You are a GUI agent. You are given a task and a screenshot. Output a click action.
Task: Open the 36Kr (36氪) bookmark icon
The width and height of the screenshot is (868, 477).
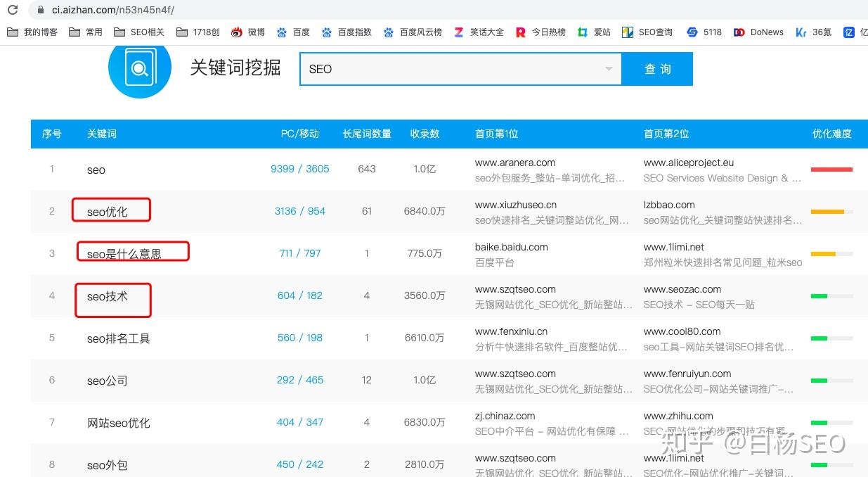[803, 32]
